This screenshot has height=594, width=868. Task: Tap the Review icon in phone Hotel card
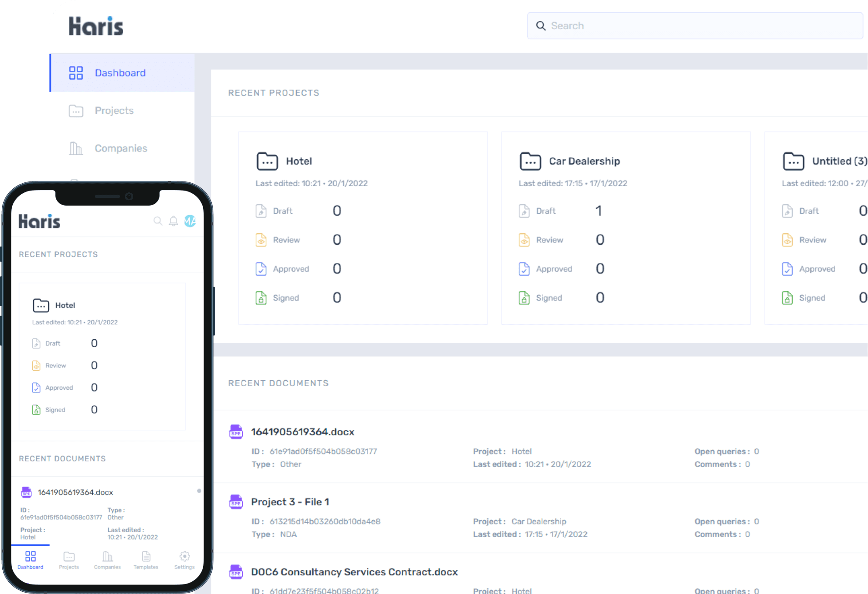[x=36, y=366]
